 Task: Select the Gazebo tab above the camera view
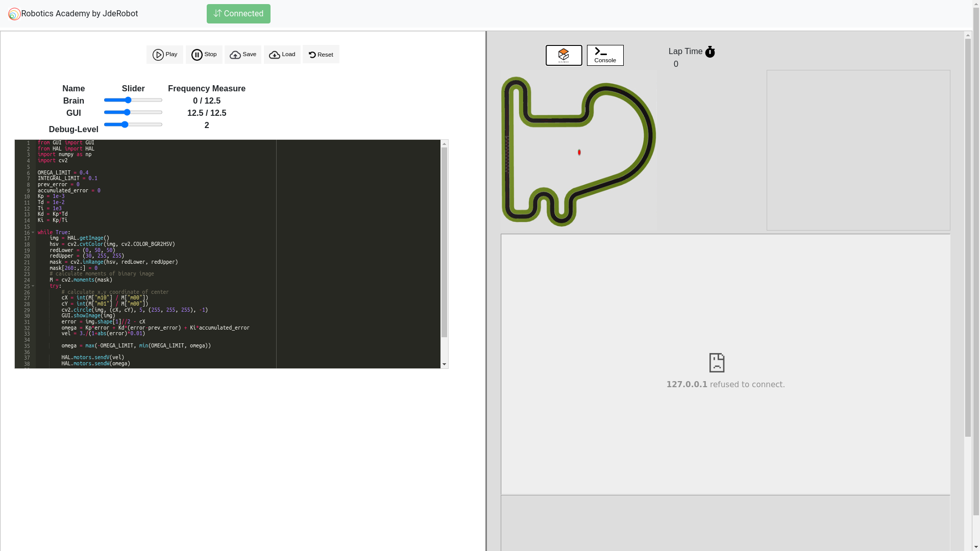pos(563,55)
